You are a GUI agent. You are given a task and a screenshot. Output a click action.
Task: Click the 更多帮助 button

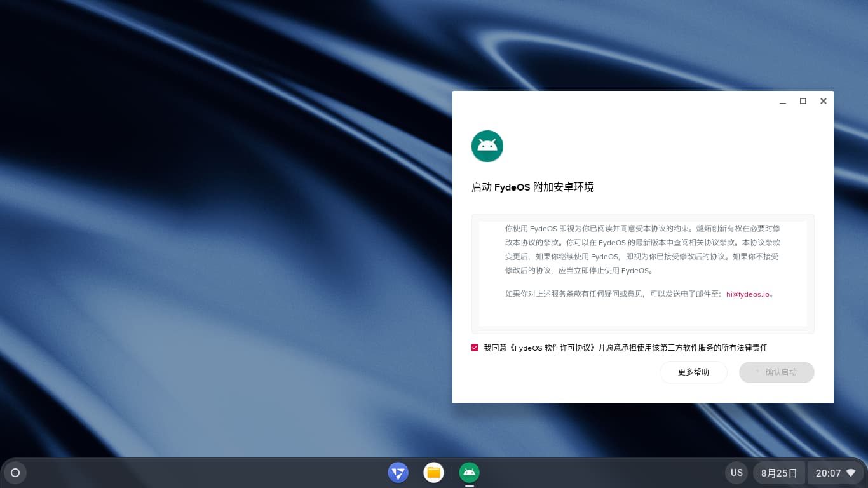693,372
